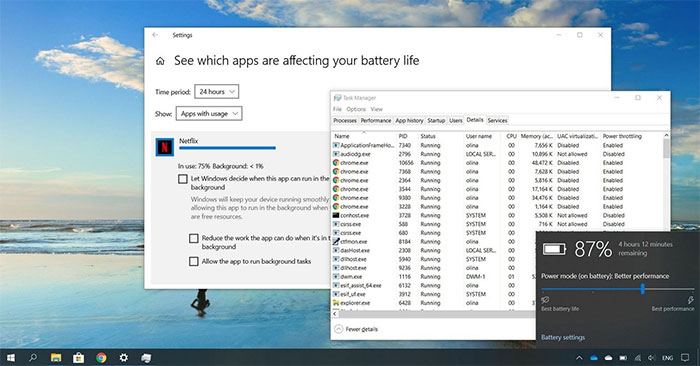700x366 pixels.
Task: Click Best performance lightning icon
Action: (x=690, y=300)
